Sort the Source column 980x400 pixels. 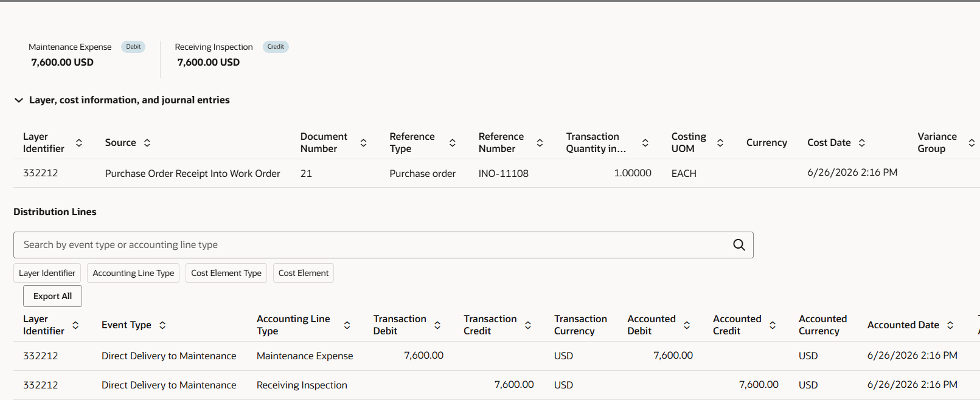pyautogui.click(x=147, y=143)
